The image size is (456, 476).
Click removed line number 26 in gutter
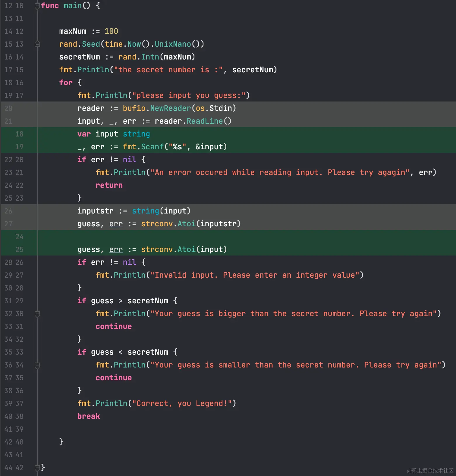(8, 211)
